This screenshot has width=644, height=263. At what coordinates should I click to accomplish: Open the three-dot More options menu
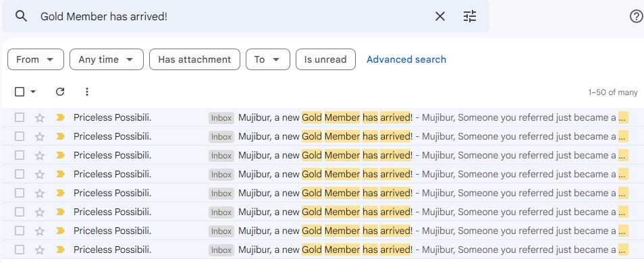click(86, 92)
